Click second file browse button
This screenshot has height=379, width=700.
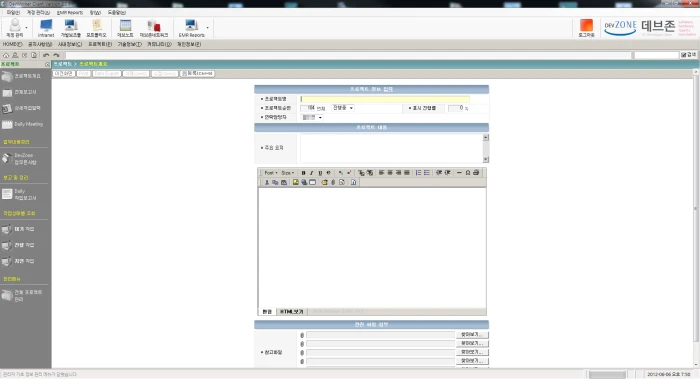[x=472, y=343]
